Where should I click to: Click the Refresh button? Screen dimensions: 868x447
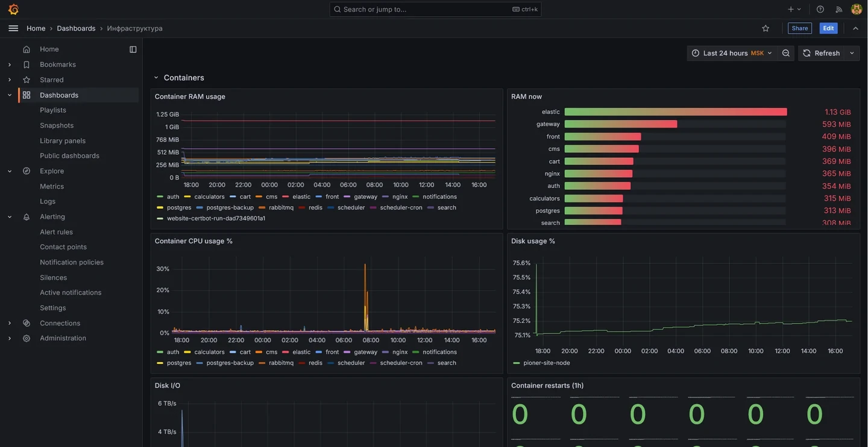pyautogui.click(x=822, y=53)
